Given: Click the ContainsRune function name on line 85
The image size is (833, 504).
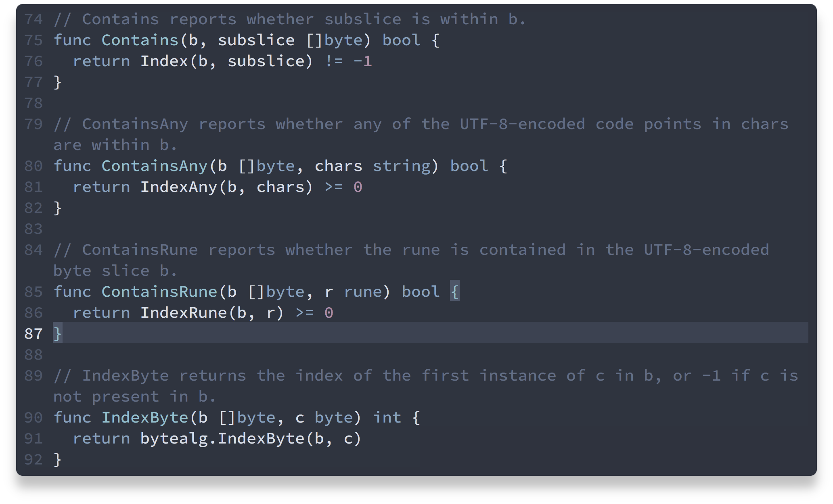Looking at the screenshot, I should click(159, 292).
